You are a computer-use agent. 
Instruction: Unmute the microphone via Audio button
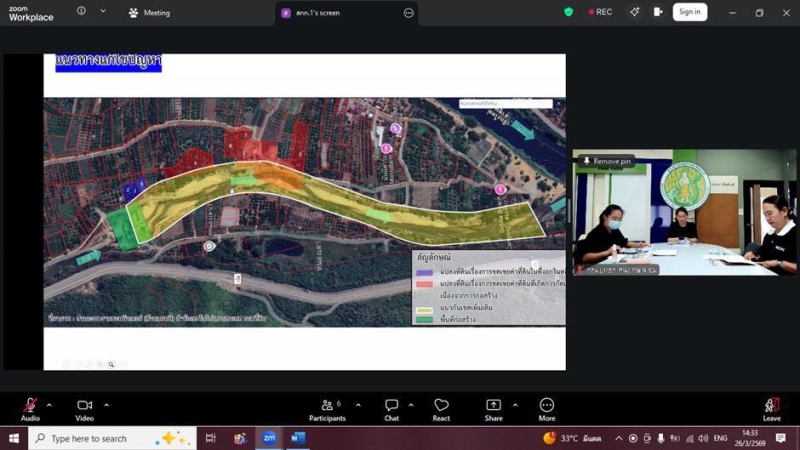30,405
